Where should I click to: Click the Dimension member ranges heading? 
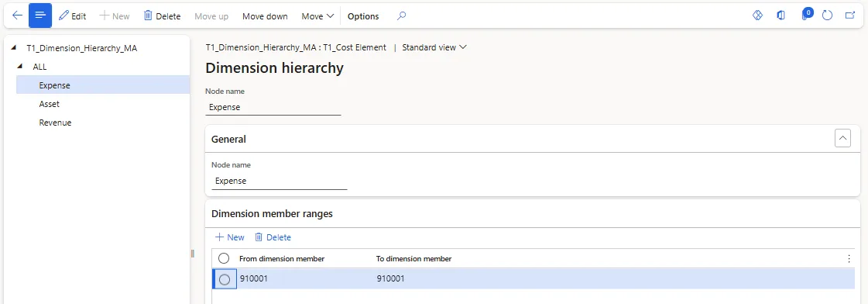272,213
